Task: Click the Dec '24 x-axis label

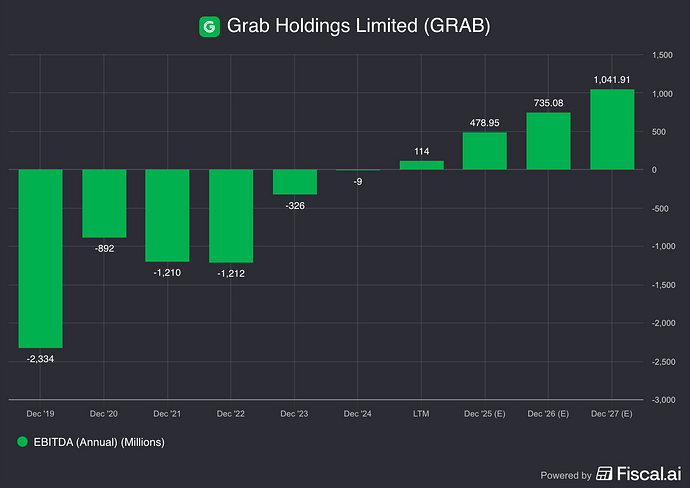Action: [358, 413]
